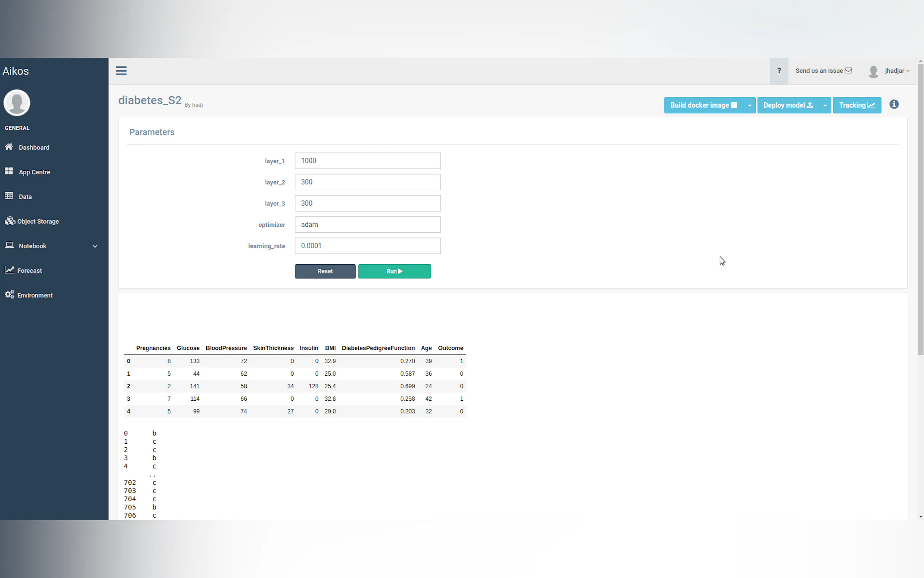Screen dimensions: 924x578
Task: Open Deploy model dropdown arrow
Action: (x=825, y=106)
